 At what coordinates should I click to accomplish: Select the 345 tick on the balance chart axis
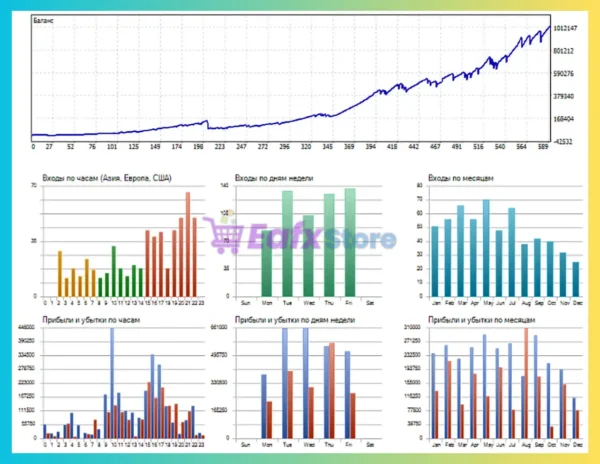[328, 147]
